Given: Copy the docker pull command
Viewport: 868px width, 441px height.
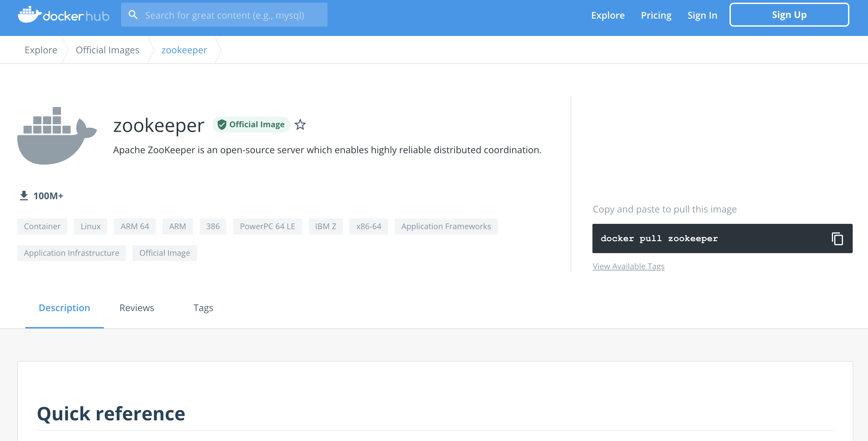Looking at the screenshot, I should click(x=837, y=239).
